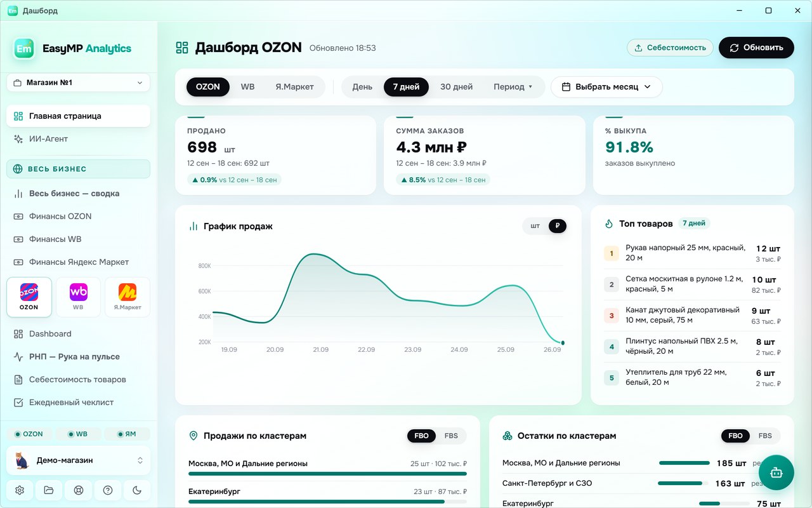The image size is (812, 508).
Task: Click the ВЕСЬ БИЗНЕС section header
Action: click(79, 169)
